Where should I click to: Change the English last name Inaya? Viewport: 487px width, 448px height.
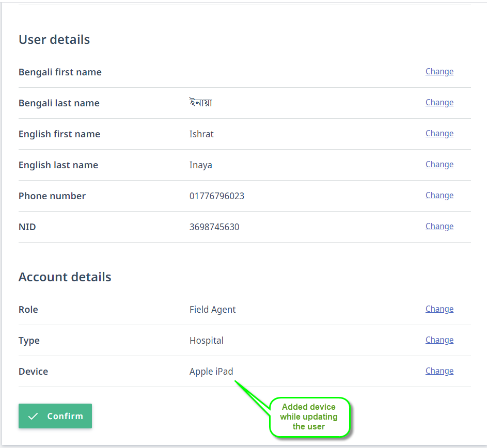(439, 164)
